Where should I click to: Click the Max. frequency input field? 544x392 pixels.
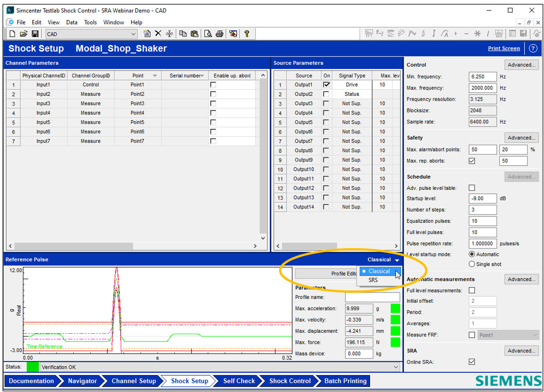482,88
